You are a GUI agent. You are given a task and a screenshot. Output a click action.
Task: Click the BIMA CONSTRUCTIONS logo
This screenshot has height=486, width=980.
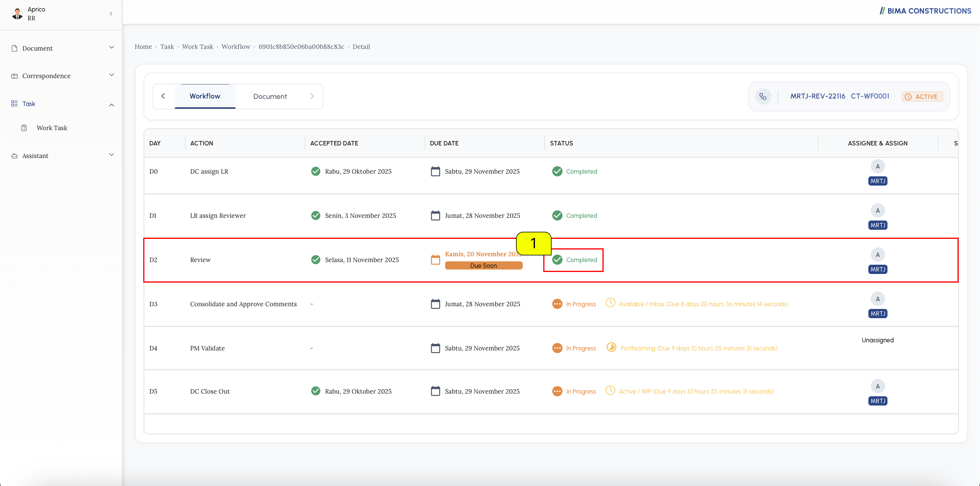925,11
